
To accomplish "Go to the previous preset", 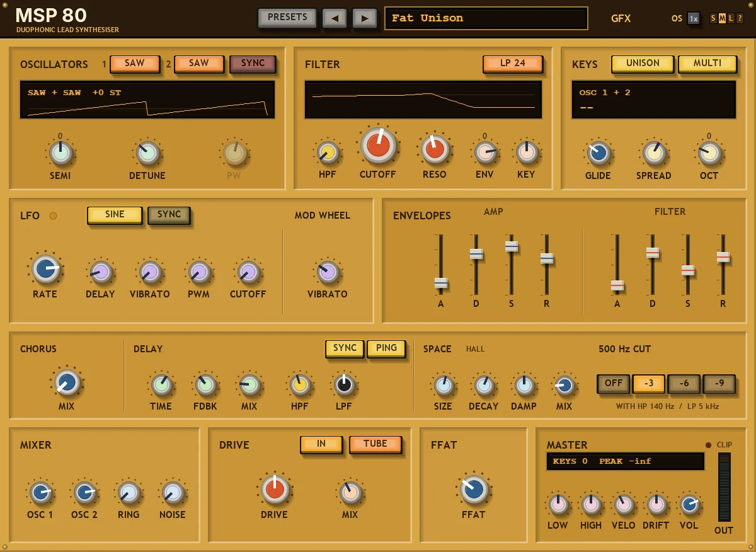I will pyautogui.click(x=335, y=18).
